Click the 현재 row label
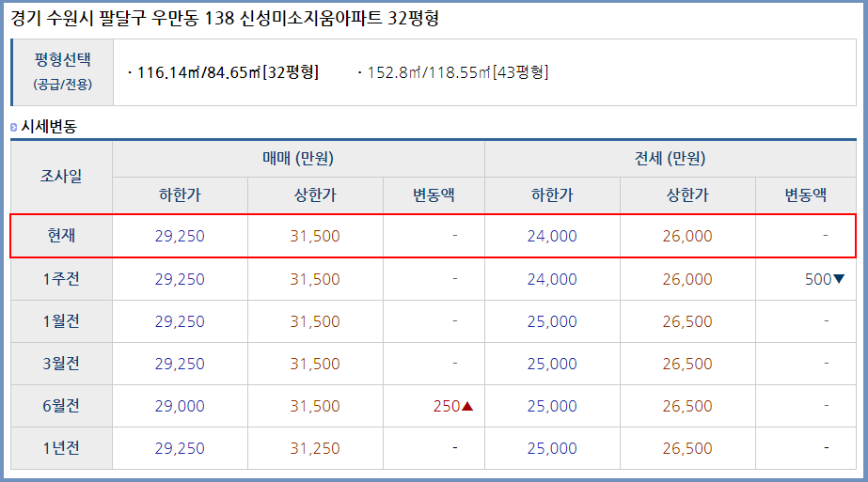This screenshot has width=868, height=482. point(61,236)
